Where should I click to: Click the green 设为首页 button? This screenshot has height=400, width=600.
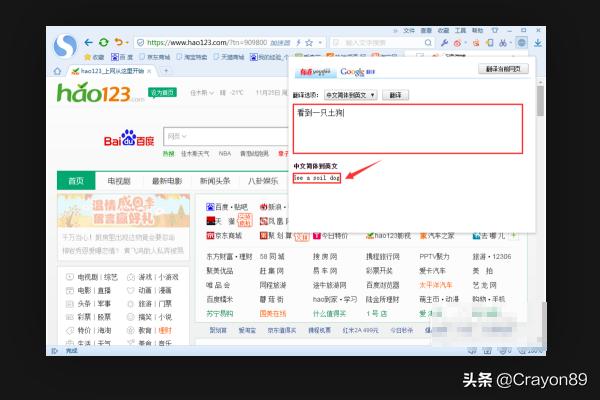[x=162, y=92]
